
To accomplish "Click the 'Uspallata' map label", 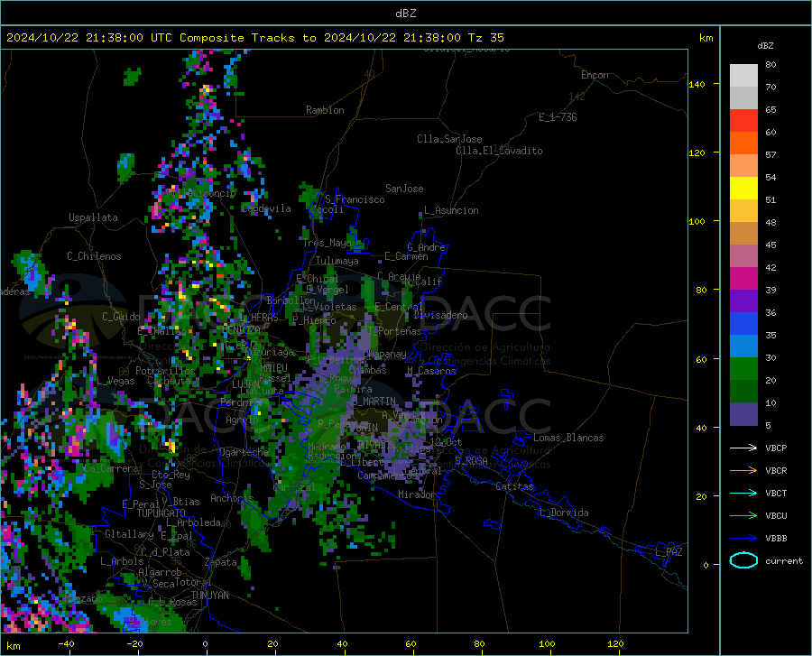I will 93,217.
